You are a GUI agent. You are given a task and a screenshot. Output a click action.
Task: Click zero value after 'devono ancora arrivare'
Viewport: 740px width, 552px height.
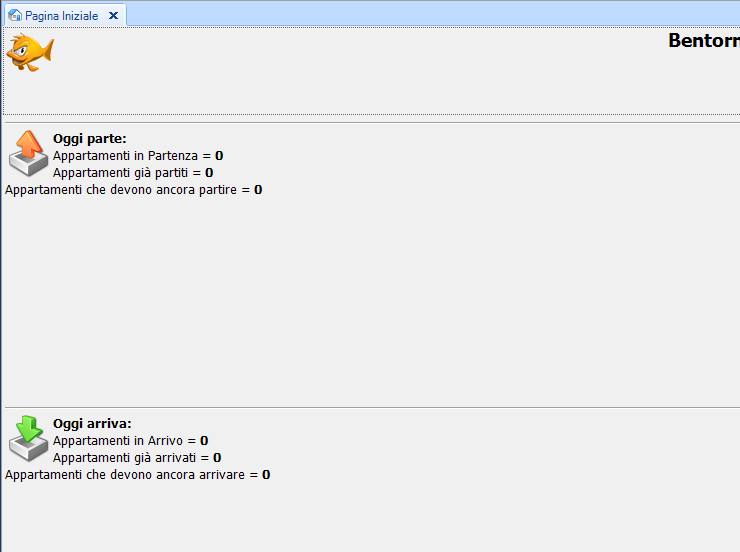pyautogui.click(x=266, y=474)
